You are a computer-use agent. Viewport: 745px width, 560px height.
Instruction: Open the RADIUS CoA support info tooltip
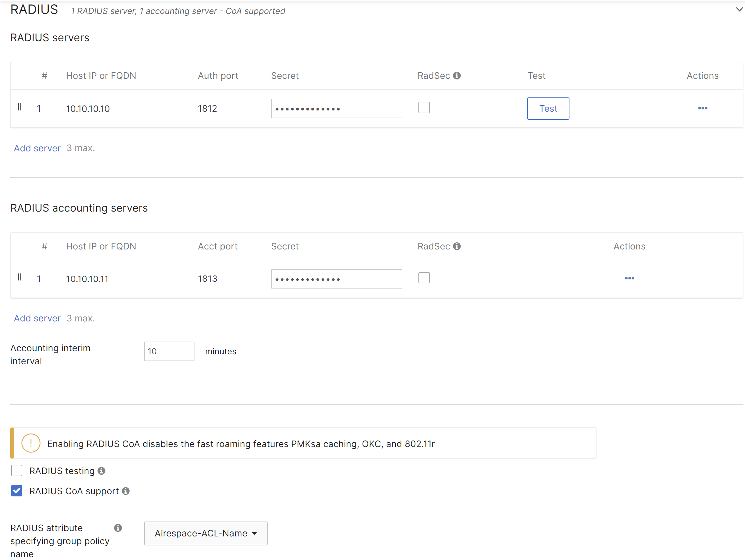tap(126, 491)
